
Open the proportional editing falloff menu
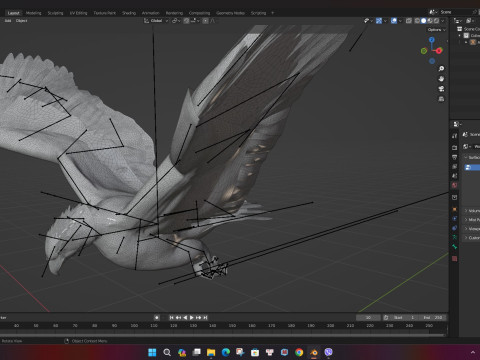point(212,21)
